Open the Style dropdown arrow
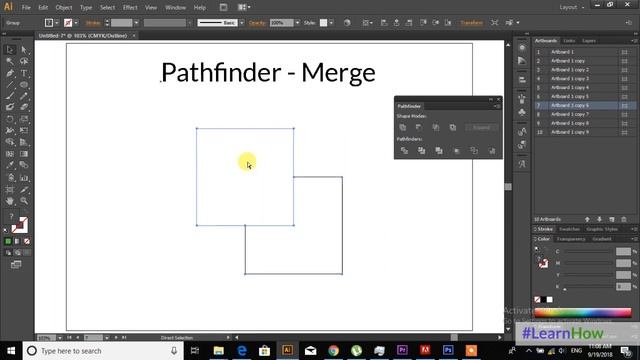The width and height of the screenshot is (640, 360). click(331, 23)
